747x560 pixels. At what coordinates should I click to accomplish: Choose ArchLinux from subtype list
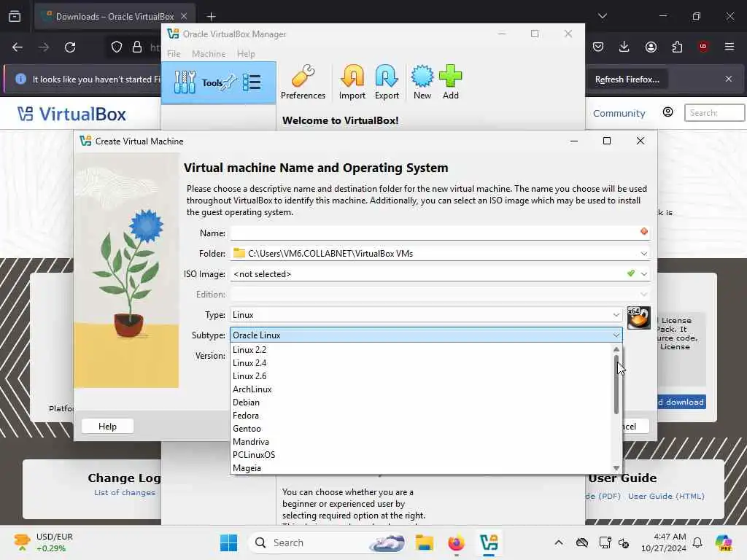point(421,389)
